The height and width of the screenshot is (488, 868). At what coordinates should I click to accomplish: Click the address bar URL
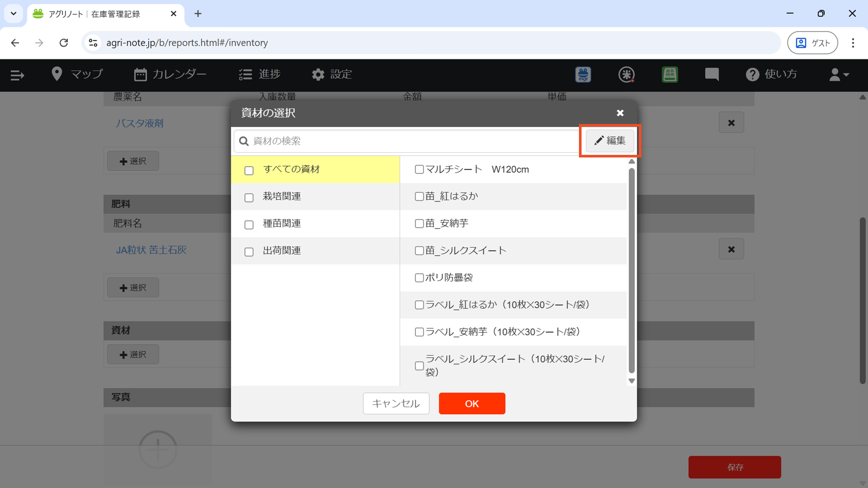coord(187,43)
